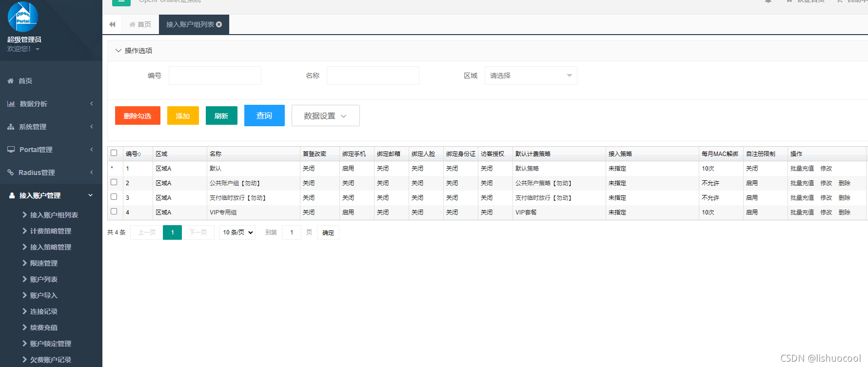Click the bar chart icon for 数据分析
Image resolution: width=868 pixels, height=367 pixels.
(x=11, y=104)
